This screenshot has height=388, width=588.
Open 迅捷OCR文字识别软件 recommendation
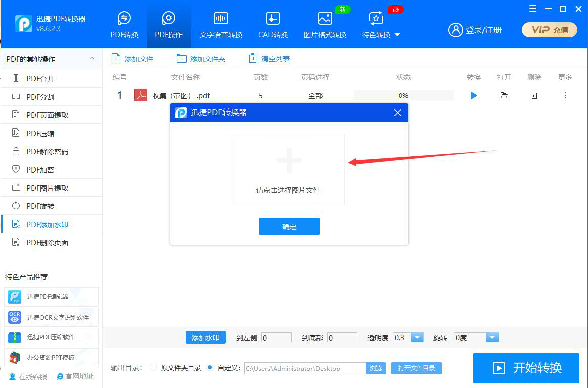pyautogui.click(x=52, y=318)
